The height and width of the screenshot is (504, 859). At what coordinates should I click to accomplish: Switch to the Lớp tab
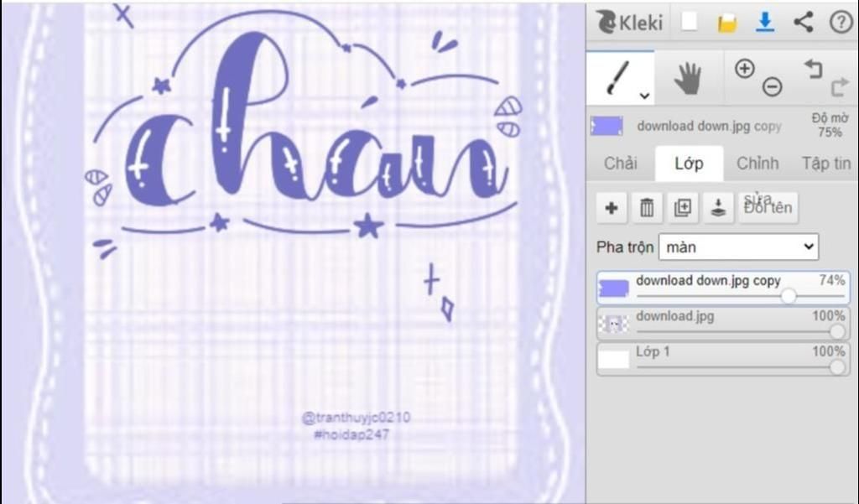click(x=689, y=164)
